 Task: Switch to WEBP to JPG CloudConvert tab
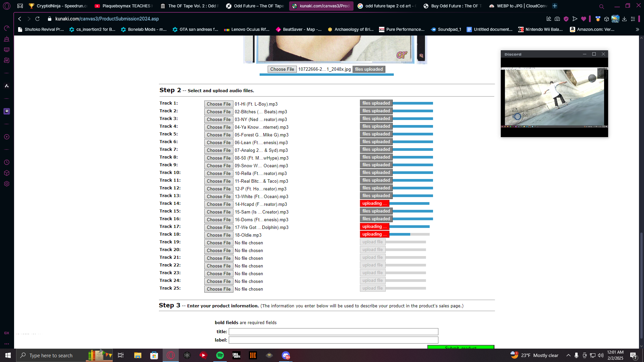coord(518,6)
